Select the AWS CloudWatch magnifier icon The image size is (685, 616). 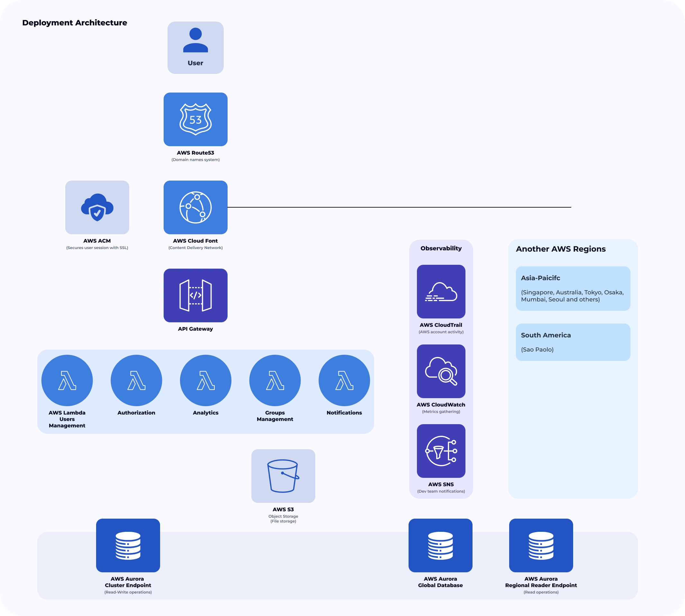[x=441, y=371]
